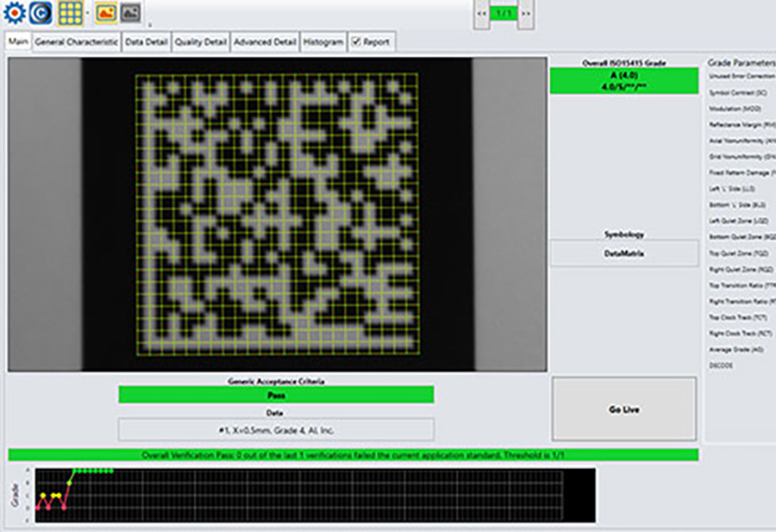
Task: Select the orange color image view icon
Action: [x=106, y=12]
